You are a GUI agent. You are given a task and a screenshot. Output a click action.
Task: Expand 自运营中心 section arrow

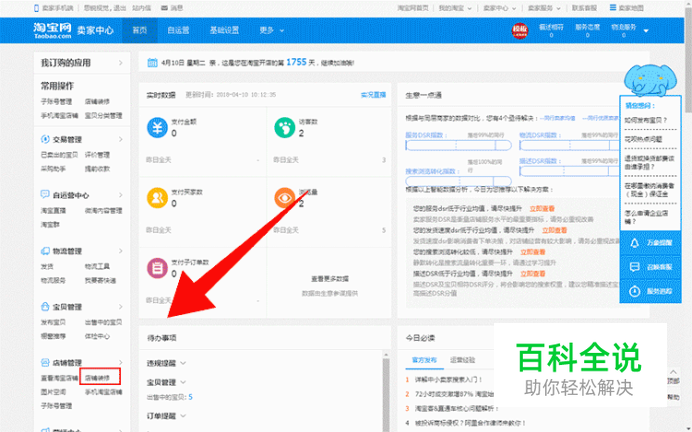tap(120, 195)
